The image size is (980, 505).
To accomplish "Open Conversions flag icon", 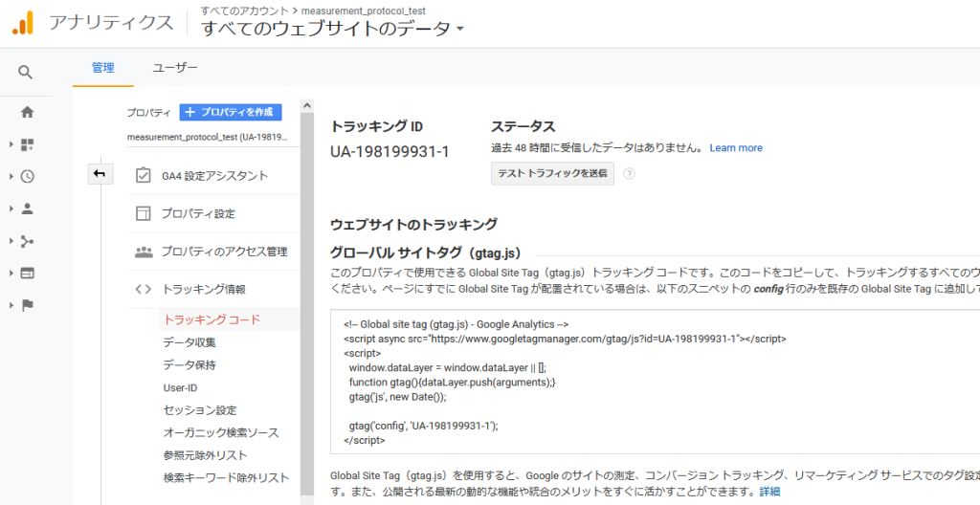I will (27, 305).
